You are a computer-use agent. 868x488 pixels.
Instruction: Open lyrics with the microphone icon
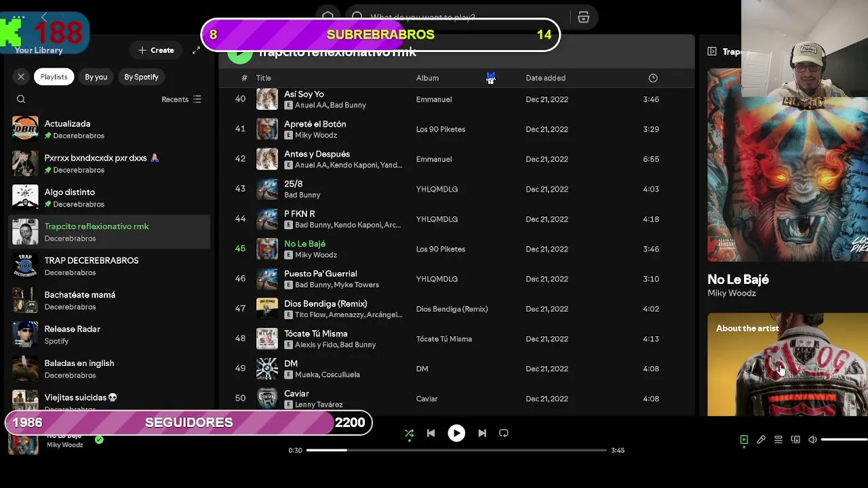pos(761,440)
